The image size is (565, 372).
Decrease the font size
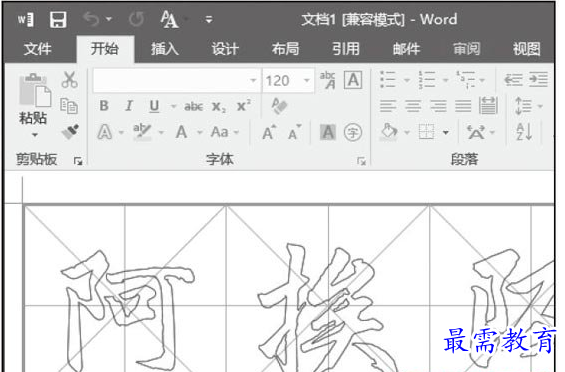pos(294,132)
